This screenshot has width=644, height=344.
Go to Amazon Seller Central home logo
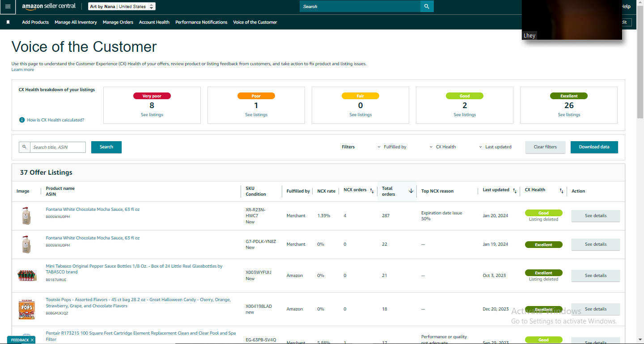point(49,7)
